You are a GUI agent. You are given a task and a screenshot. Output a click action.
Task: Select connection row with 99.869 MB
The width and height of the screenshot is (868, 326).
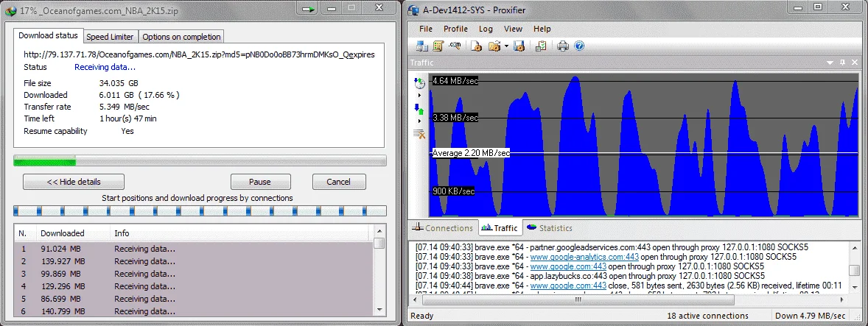pyautogui.click(x=194, y=274)
